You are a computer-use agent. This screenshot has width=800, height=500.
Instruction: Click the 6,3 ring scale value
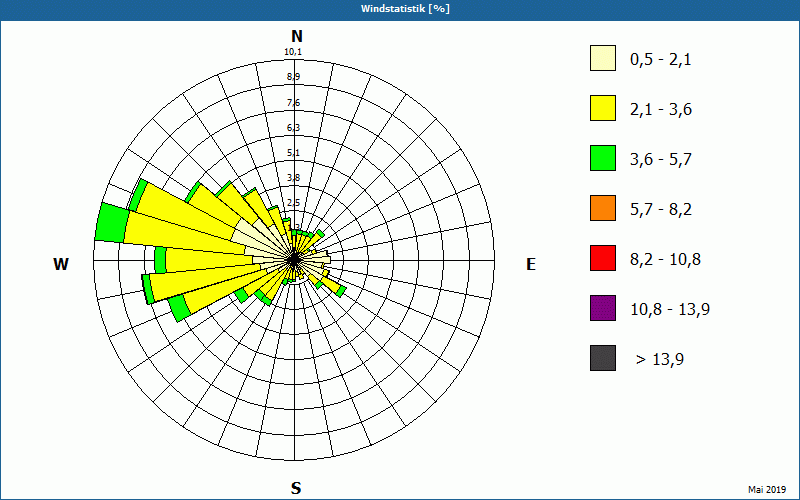point(293,128)
